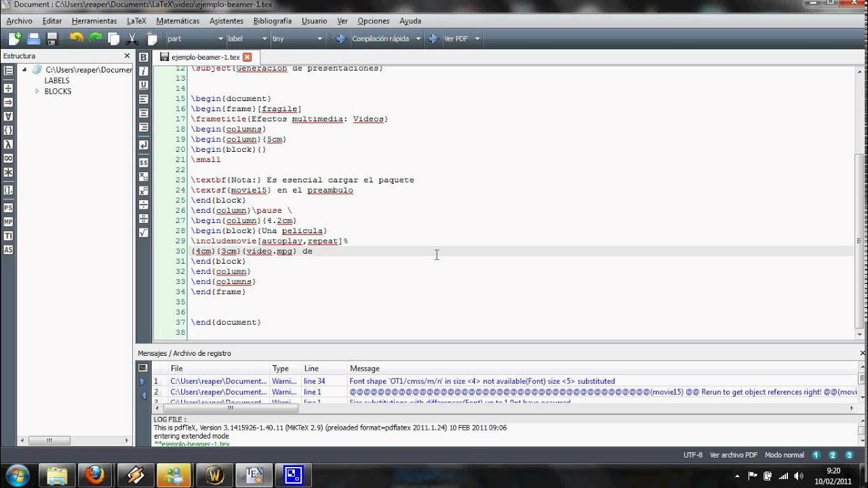Insert dfrac with the stacked-box fraction icon
The image size is (868, 488).
click(x=144, y=218)
